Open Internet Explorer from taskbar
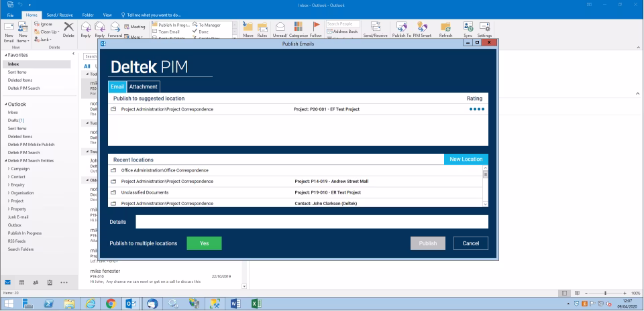Viewport: 644px width, 311px height. point(90,304)
